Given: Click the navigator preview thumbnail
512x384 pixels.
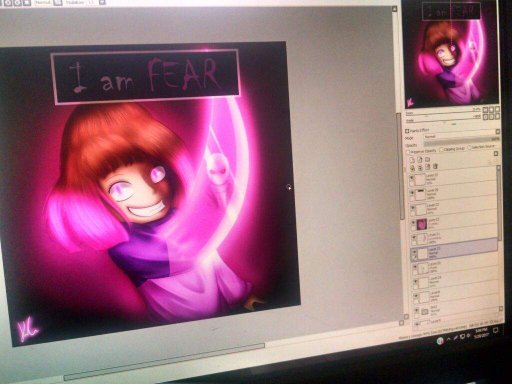Looking at the screenshot, I should [451, 54].
